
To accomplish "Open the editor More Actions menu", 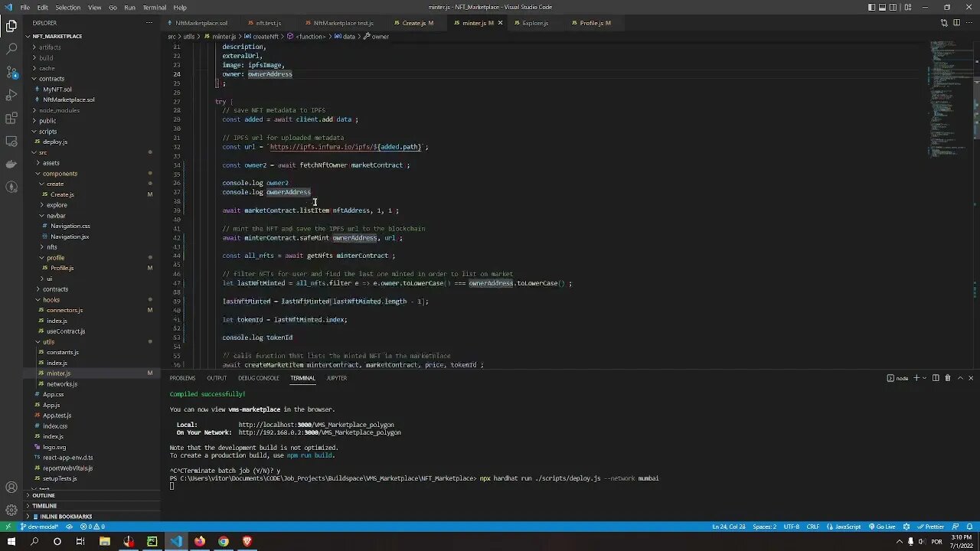I will pos(969,23).
